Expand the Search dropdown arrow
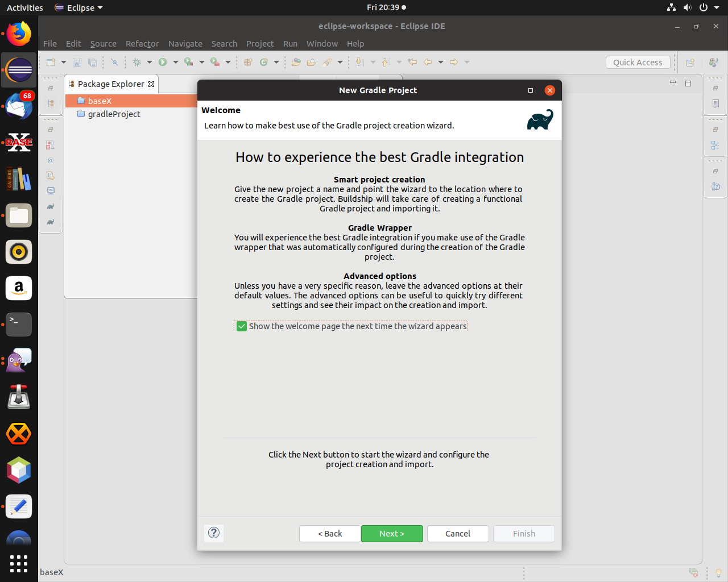 (x=340, y=62)
